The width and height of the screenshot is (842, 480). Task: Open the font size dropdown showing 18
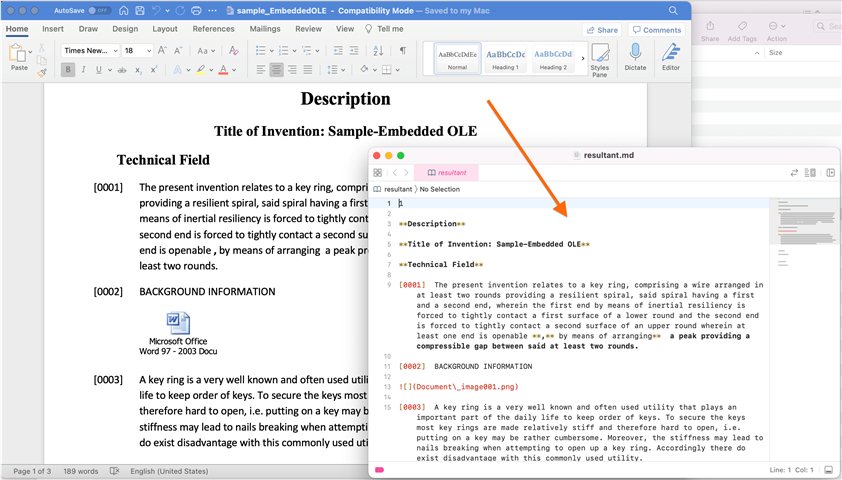click(x=135, y=50)
